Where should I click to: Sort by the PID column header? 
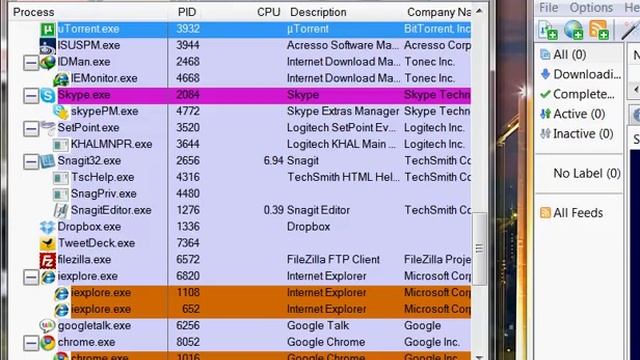coord(187,12)
